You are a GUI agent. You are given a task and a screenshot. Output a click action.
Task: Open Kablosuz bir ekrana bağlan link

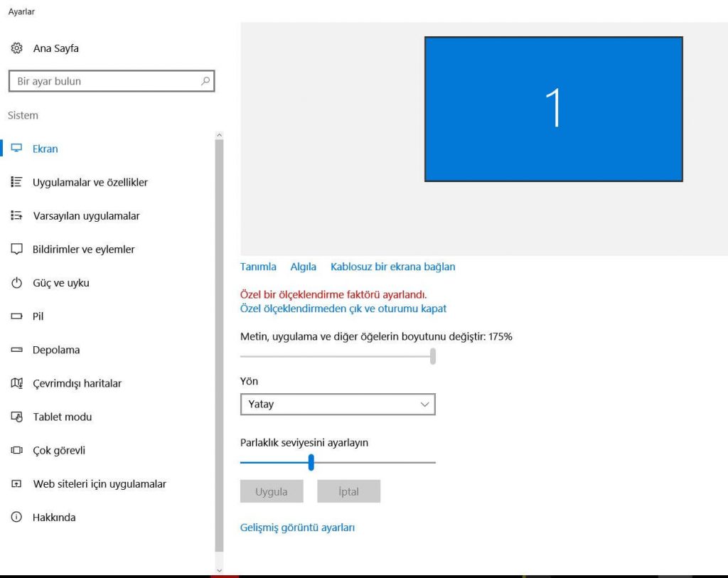pos(392,267)
